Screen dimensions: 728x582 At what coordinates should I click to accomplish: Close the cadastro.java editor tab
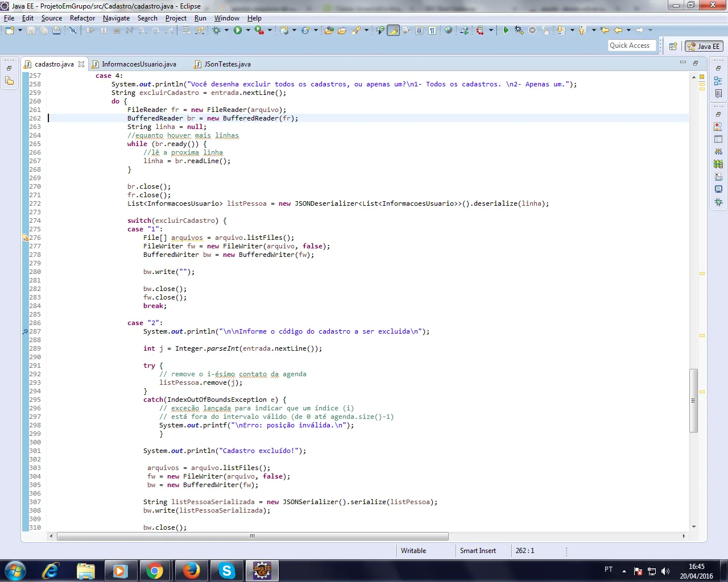(81, 64)
